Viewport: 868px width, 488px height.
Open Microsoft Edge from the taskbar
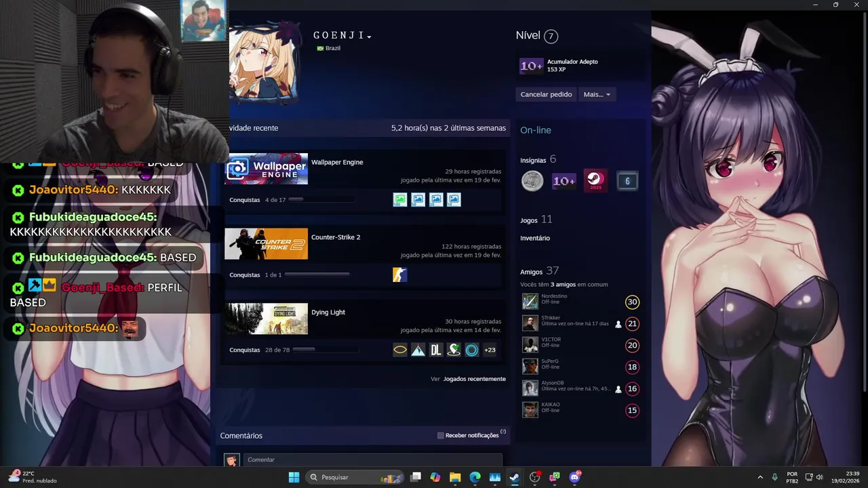475,477
